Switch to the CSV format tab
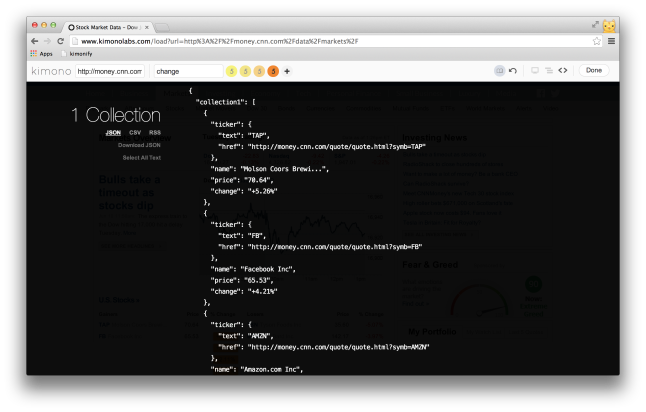Screen dimensions: 646x412 [135, 132]
